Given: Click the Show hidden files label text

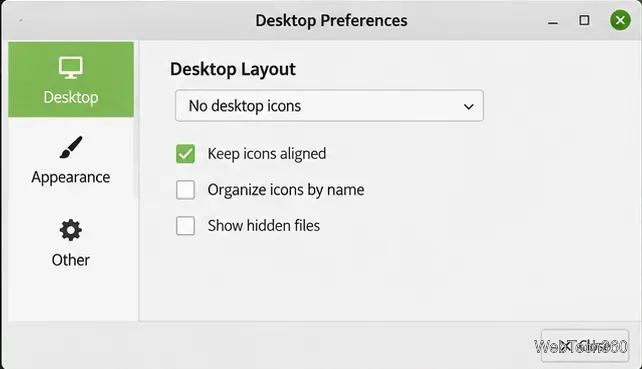Looking at the screenshot, I should [x=264, y=226].
